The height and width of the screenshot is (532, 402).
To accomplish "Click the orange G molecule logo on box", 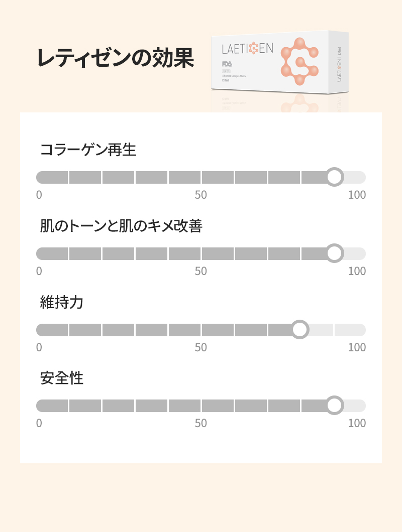I will coord(299,61).
